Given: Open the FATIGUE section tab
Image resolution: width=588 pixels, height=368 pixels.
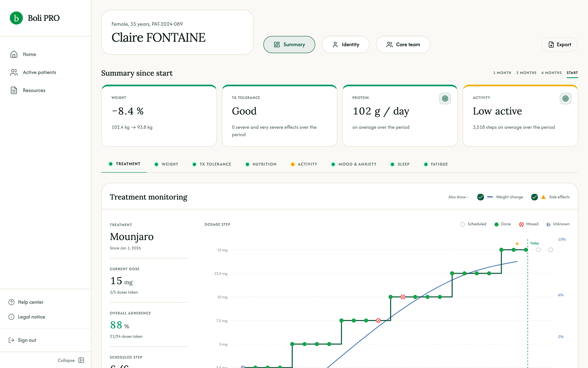Looking at the screenshot, I should click(435, 164).
